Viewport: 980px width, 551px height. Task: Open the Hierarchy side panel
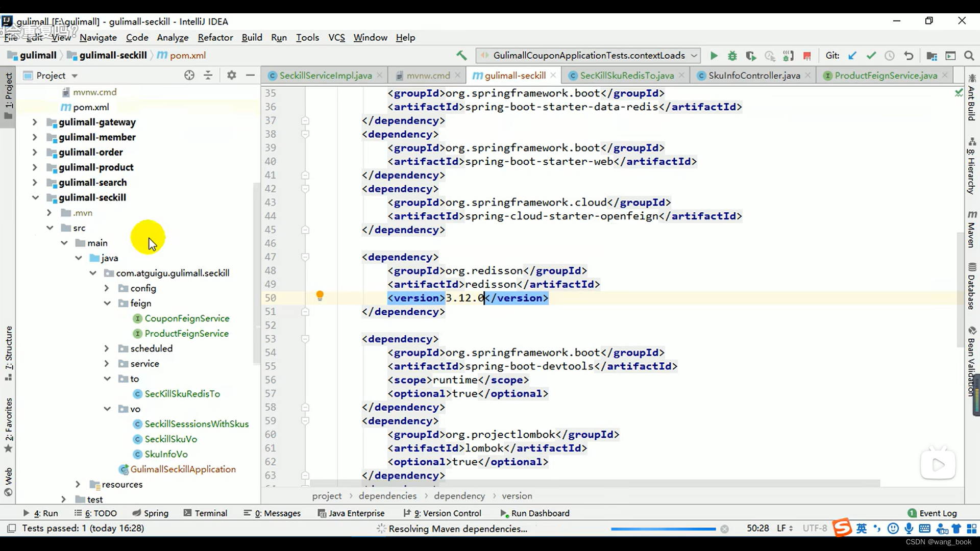972,166
